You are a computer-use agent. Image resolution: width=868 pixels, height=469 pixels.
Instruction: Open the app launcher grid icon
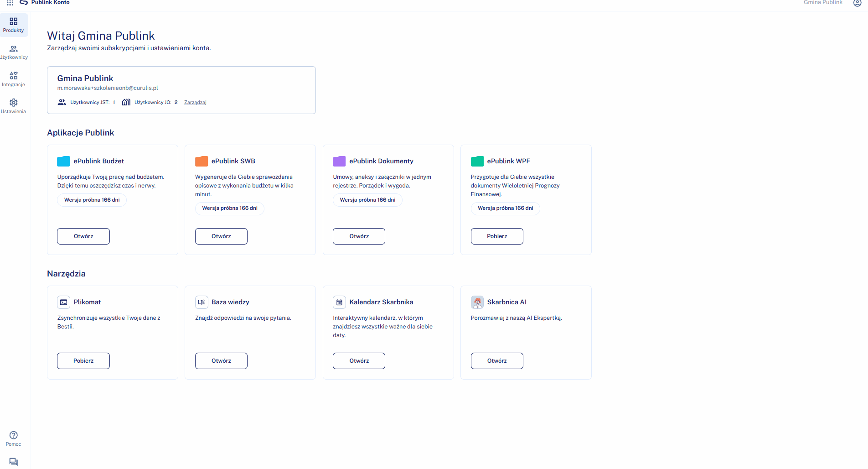[10, 3]
